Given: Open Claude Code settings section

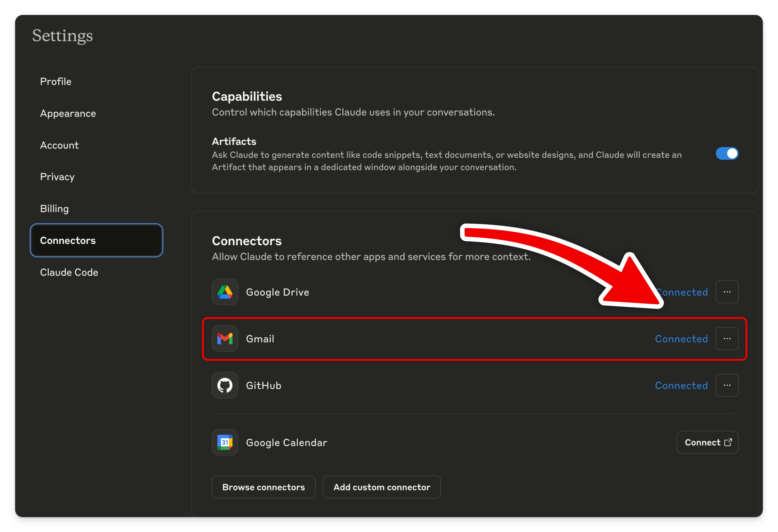Looking at the screenshot, I should [69, 272].
